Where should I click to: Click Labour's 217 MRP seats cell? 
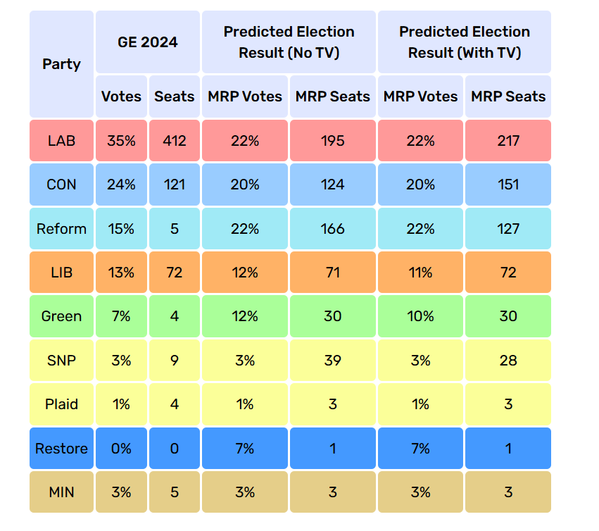pyautogui.click(x=508, y=141)
